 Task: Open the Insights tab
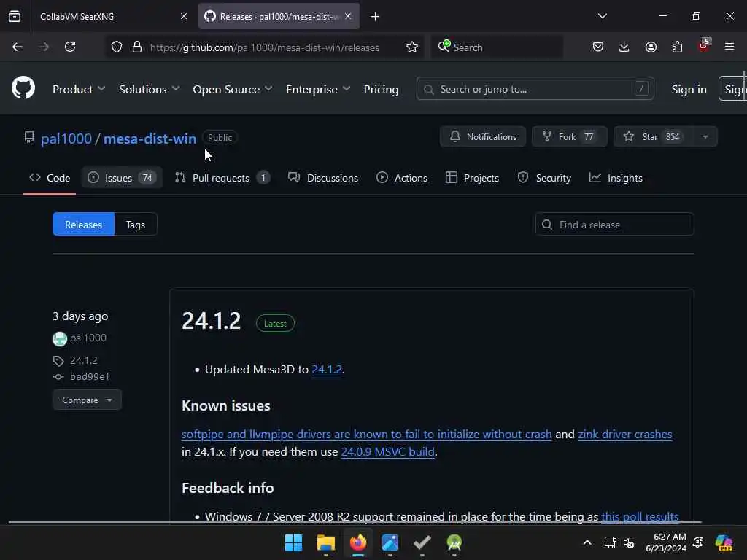point(616,178)
